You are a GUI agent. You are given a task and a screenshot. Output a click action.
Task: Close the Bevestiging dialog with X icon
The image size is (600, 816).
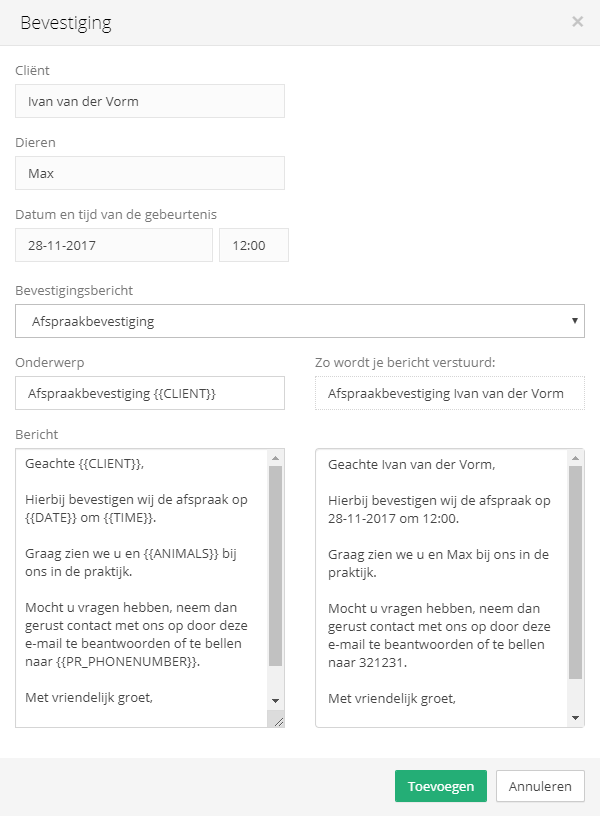(x=577, y=22)
